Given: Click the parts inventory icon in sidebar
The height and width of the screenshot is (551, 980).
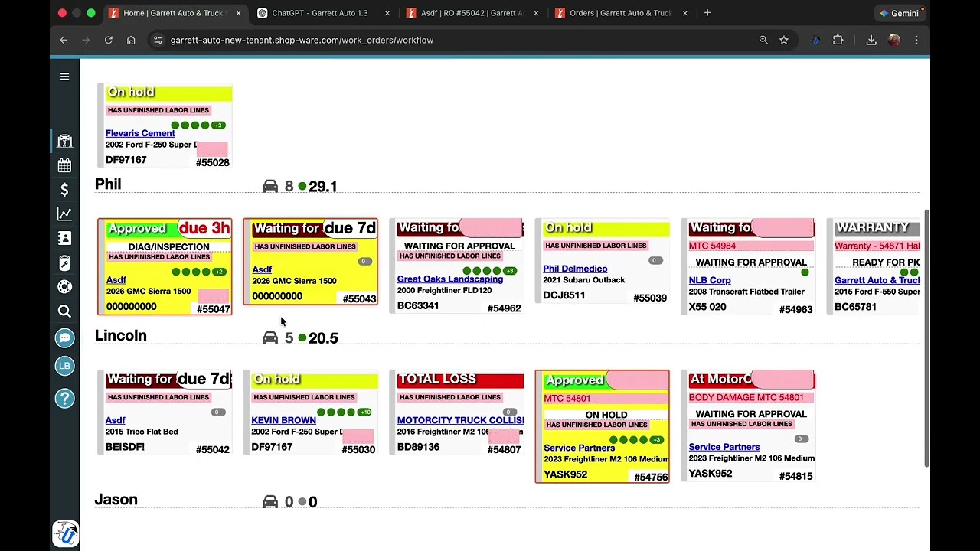Looking at the screenshot, I should (x=64, y=262).
